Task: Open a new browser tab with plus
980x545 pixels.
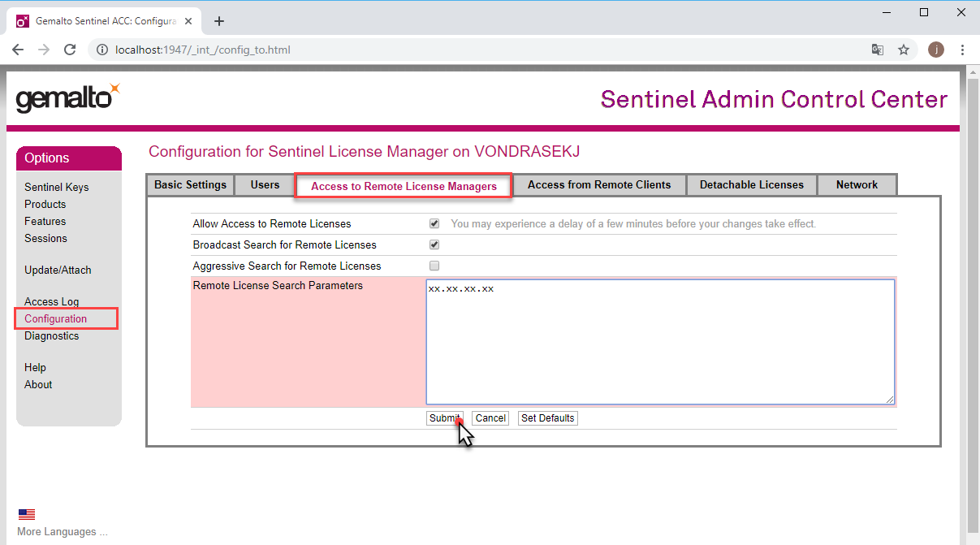Action: pos(218,21)
